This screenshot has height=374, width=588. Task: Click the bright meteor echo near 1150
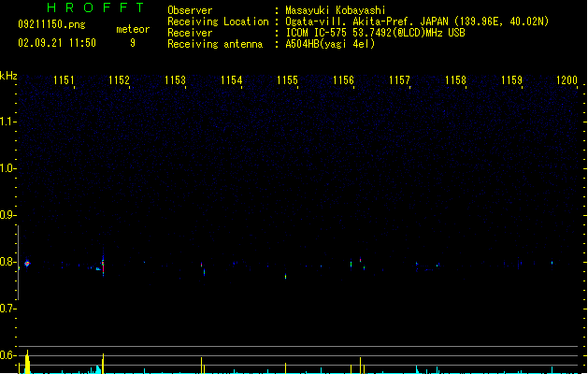click(27, 264)
